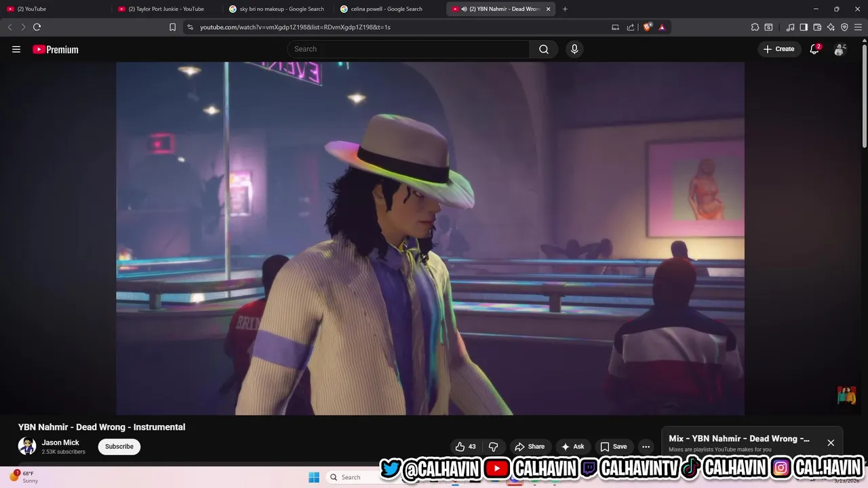Image resolution: width=868 pixels, height=488 pixels.
Task: Open the Jason Mick channel avatar
Action: pyautogui.click(x=27, y=447)
